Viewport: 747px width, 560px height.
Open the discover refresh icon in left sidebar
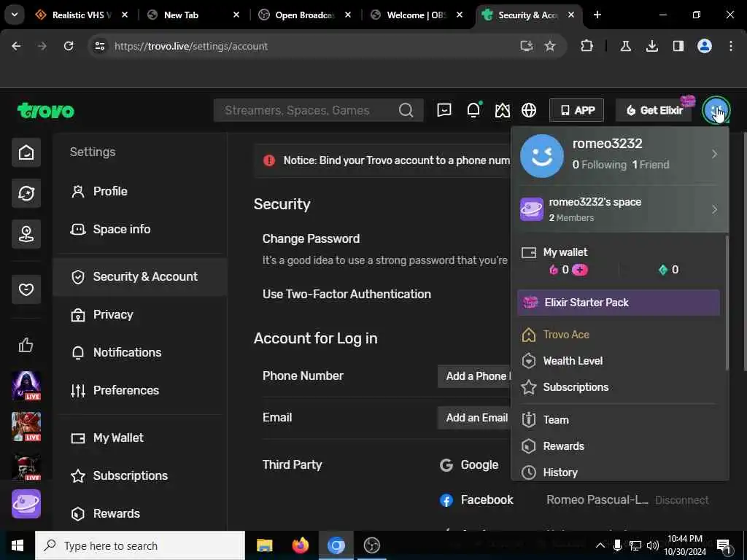click(26, 192)
